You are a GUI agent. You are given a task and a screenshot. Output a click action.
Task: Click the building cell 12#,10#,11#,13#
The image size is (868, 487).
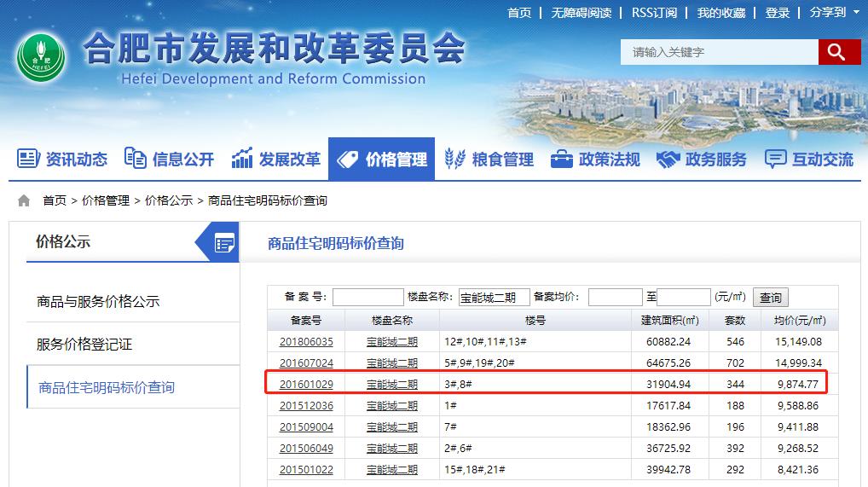485,342
